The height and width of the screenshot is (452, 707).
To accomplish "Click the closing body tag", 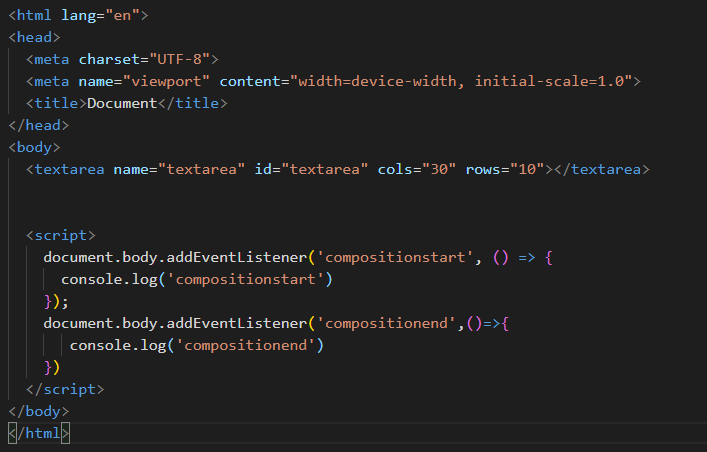I will pos(39,411).
